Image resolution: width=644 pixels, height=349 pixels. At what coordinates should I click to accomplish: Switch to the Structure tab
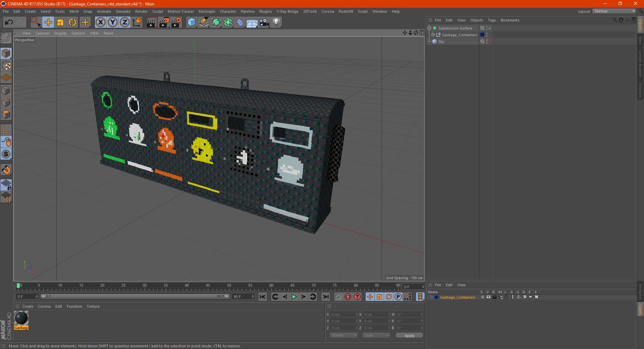point(640,90)
